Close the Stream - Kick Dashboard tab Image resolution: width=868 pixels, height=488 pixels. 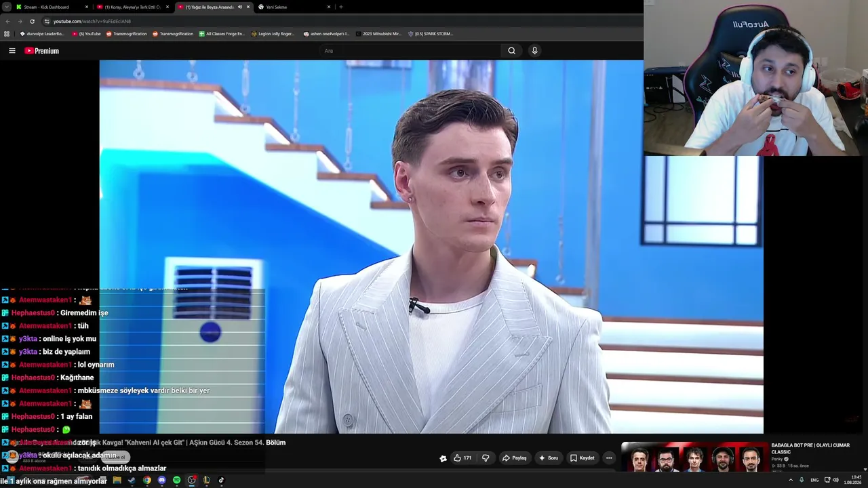(x=87, y=7)
